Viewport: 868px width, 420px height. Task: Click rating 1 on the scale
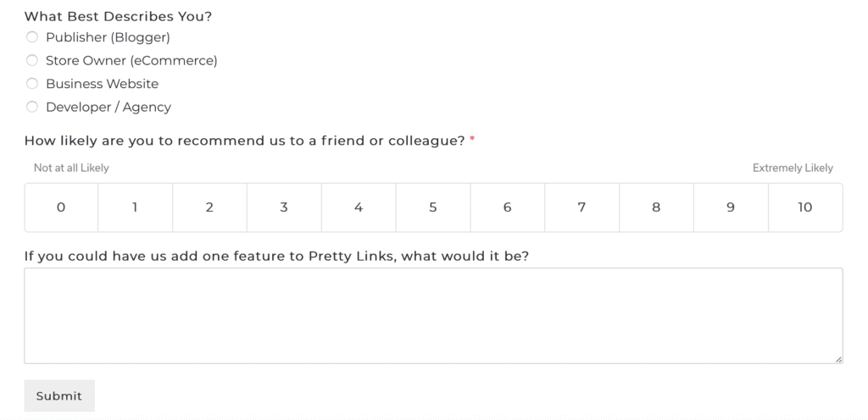[x=136, y=207]
